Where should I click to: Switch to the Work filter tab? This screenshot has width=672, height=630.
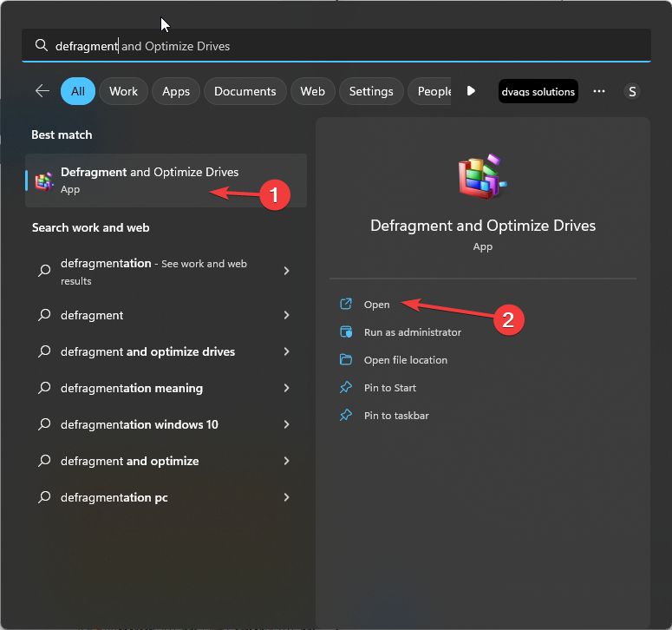click(x=123, y=91)
